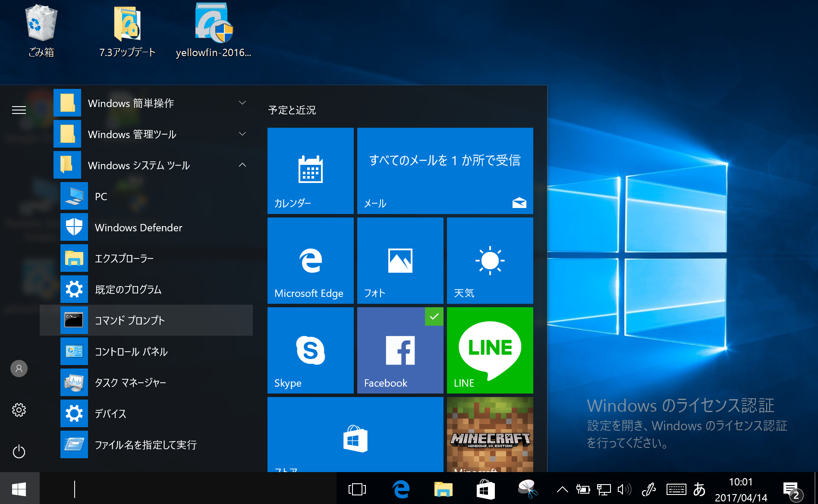This screenshot has height=504, width=818.
Task: Click the Windows Start button
Action: tap(19, 488)
